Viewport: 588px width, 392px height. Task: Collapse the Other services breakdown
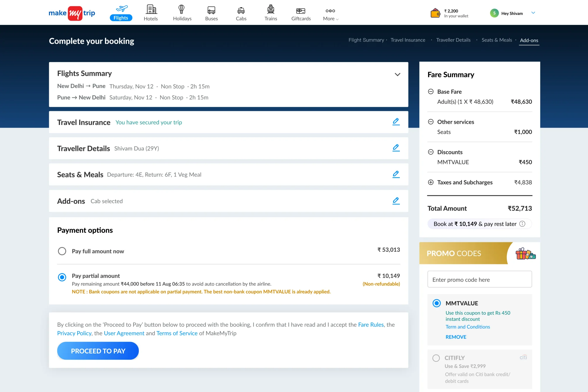(x=431, y=122)
